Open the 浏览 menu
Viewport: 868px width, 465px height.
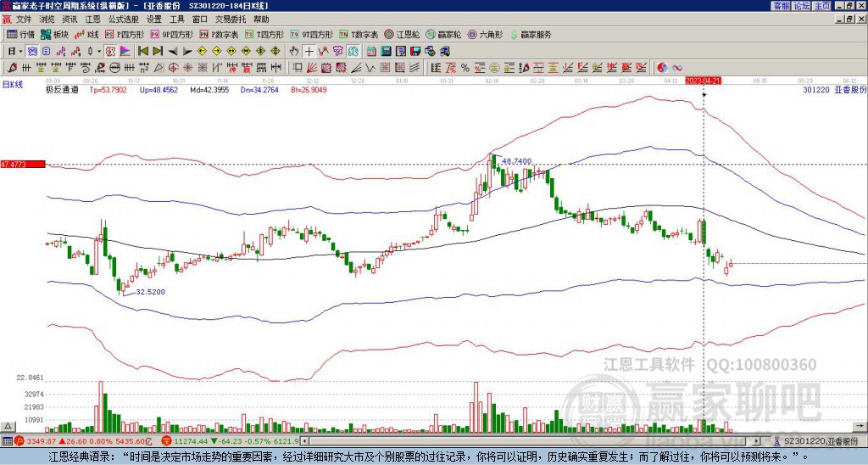47,20
